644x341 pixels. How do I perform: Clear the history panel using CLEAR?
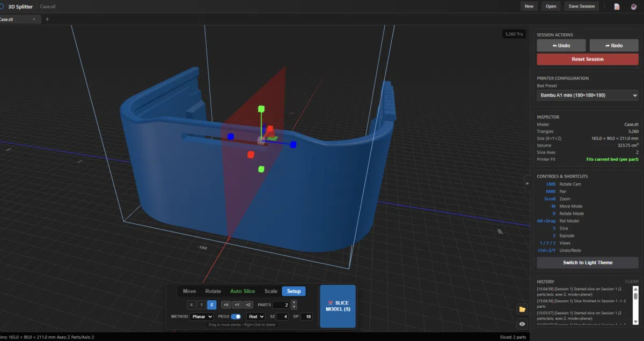[631, 281]
